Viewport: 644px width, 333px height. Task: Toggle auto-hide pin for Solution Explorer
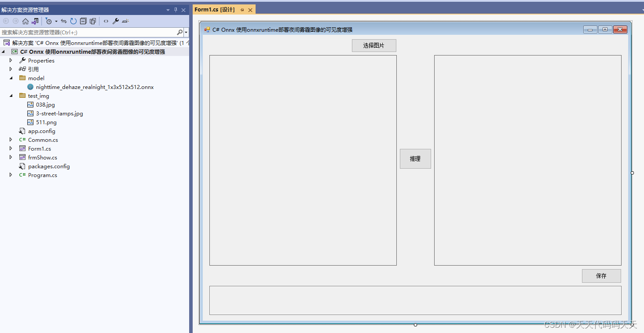click(176, 10)
